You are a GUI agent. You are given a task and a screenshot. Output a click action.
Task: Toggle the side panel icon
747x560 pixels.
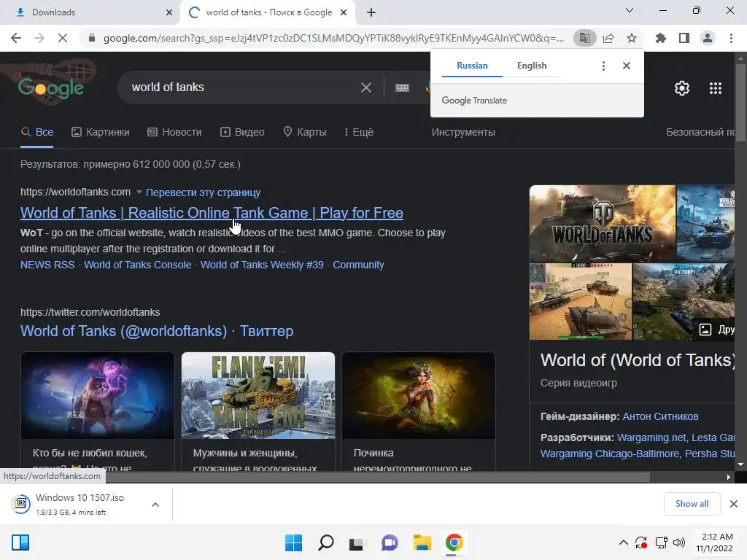pyautogui.click(x=684, y=38)
